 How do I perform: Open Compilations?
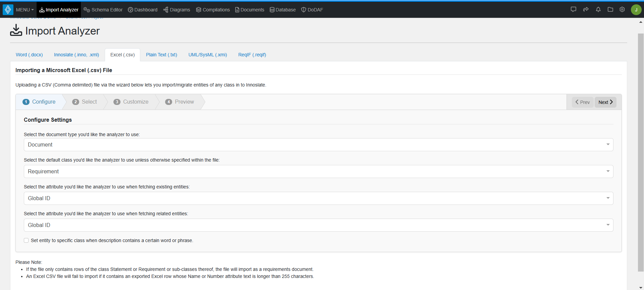213,10
